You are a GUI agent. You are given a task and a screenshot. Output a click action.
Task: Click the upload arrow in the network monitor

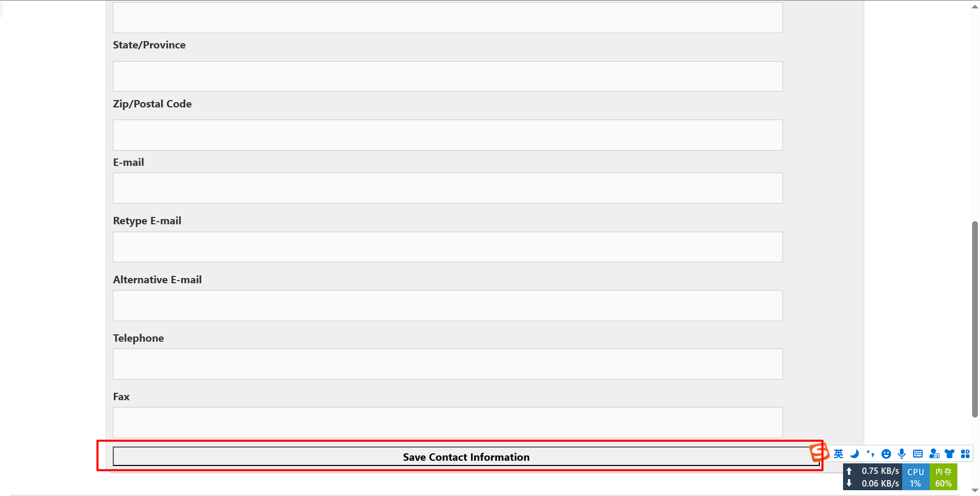tap(849, 471)
